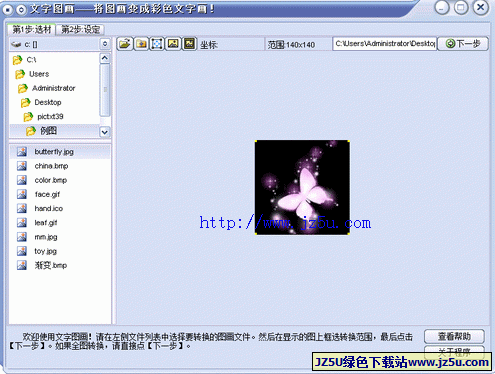Click the file path input field
Image resolution: width=495 pixels, height=374 pixels.
pos(385,44)
